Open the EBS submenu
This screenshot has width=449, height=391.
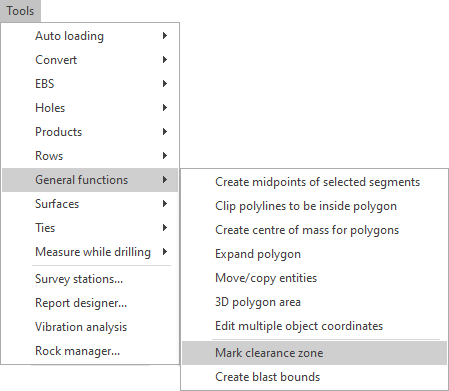(x=90, y=84)
